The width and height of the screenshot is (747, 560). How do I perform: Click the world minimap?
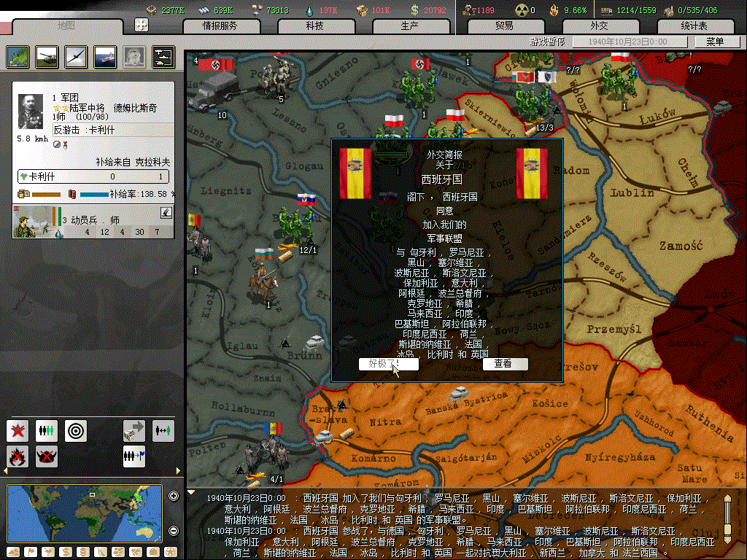(85, 513)
